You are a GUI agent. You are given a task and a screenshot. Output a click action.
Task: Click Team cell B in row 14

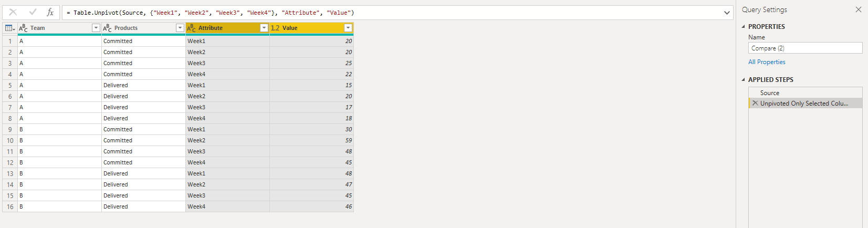tap(59, 184)
